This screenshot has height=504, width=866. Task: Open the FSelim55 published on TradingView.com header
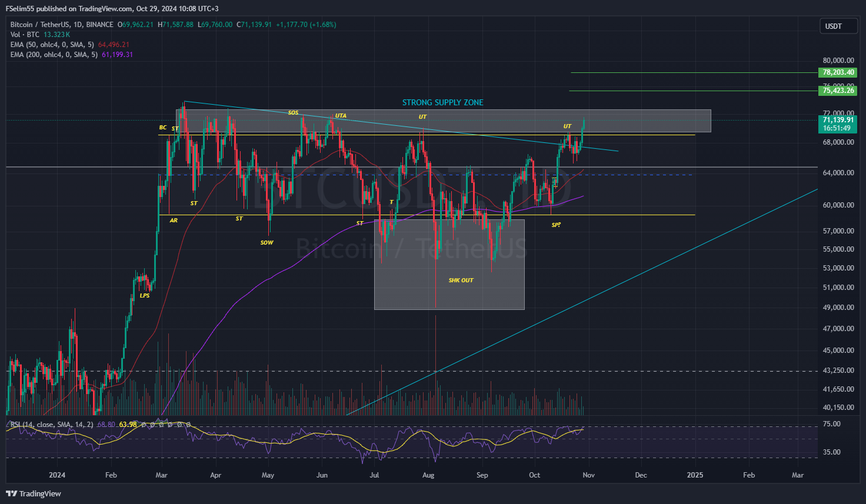tap(112, 8)
